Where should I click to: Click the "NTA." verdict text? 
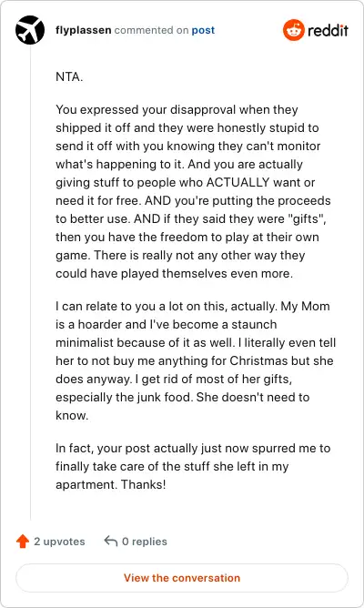point(69,76)
